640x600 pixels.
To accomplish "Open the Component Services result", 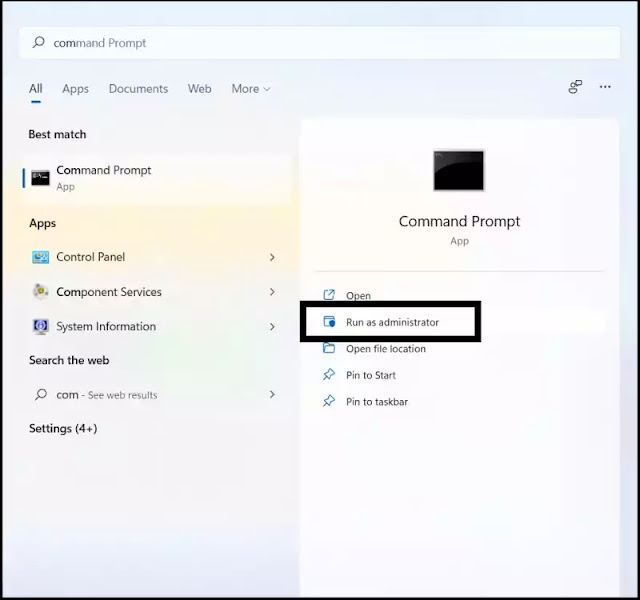I will coord(154,292).
